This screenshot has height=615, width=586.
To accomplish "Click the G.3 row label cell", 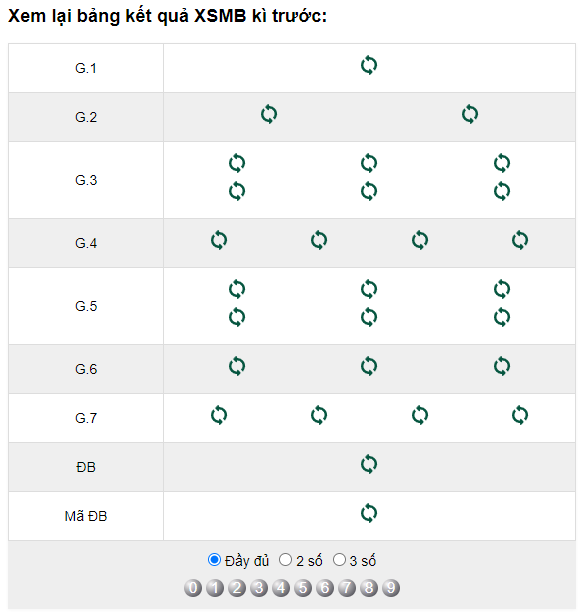I will 86,180.
